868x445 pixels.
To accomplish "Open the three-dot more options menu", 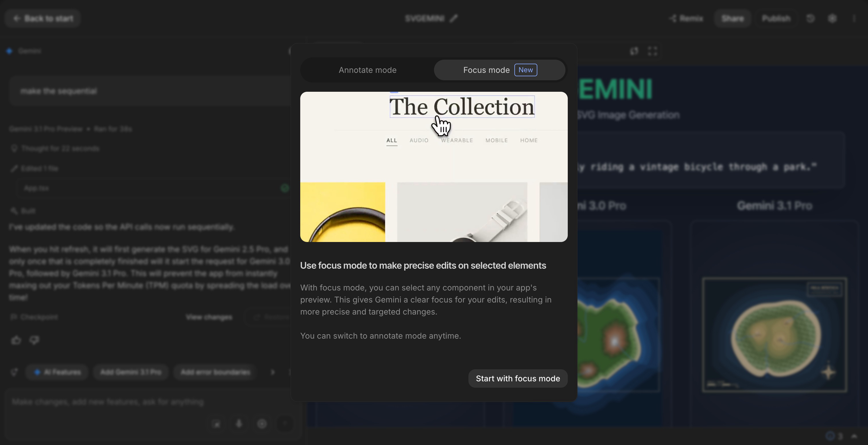I will [x=854, y=18].
